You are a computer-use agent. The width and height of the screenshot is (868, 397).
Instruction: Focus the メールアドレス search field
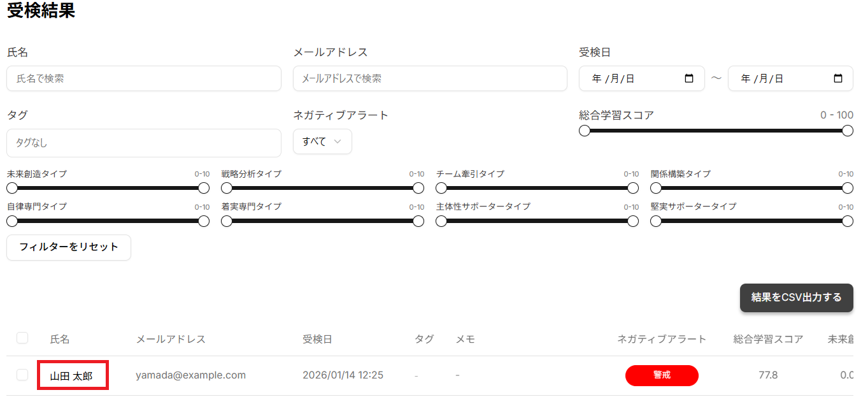pyautogui.click(x=430, y=78)
